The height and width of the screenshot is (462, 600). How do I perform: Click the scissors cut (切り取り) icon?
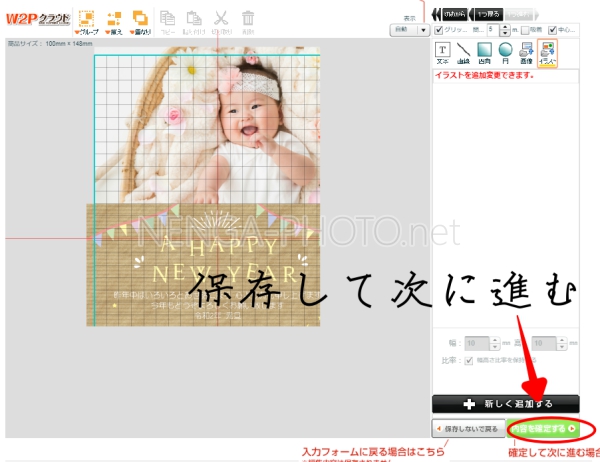tap(222, 23)
